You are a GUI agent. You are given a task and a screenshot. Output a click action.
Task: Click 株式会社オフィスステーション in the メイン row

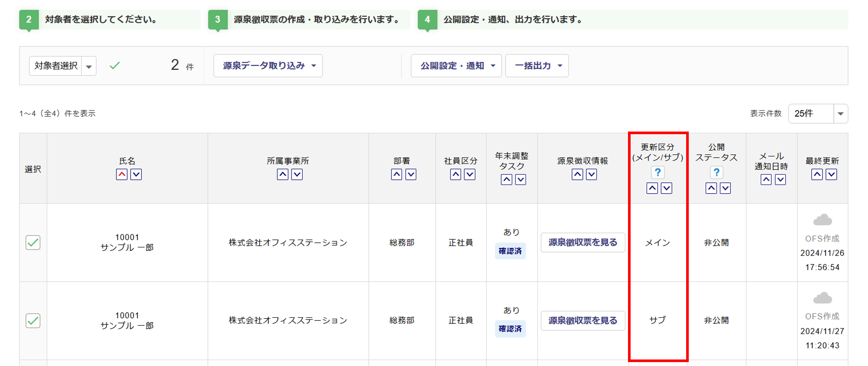pos(288,243)
